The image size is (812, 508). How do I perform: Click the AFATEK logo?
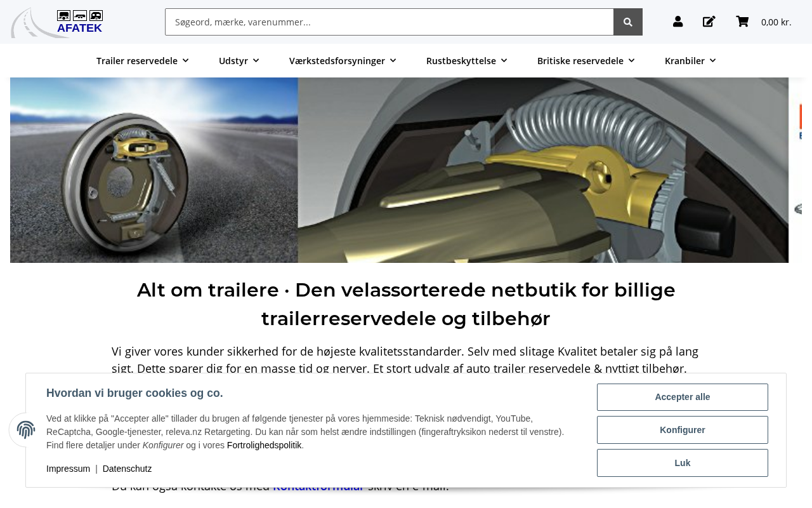coord(57,22)
